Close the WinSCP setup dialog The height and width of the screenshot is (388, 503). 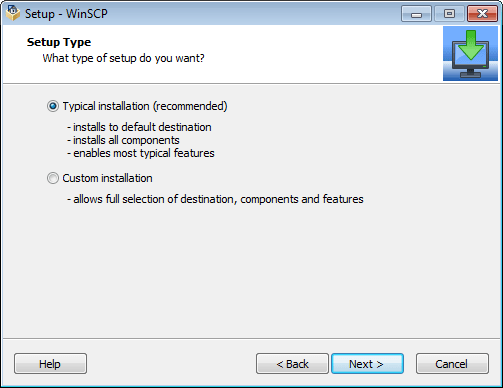[482, 14]
